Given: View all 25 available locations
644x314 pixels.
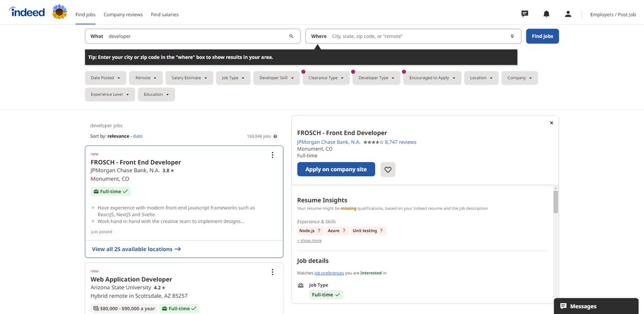Looking at the screenshot, I should tap(136, 249).
